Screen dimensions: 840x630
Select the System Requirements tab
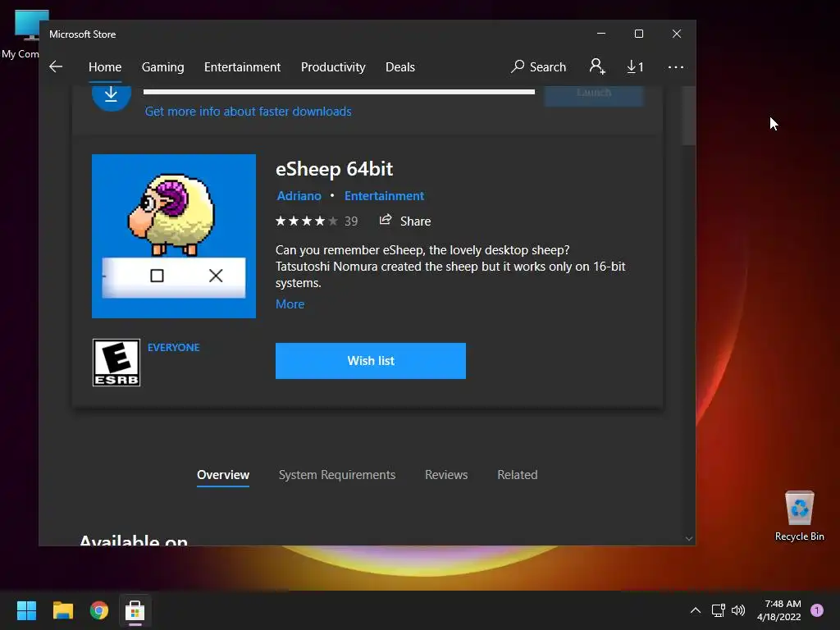click(337, 475)
